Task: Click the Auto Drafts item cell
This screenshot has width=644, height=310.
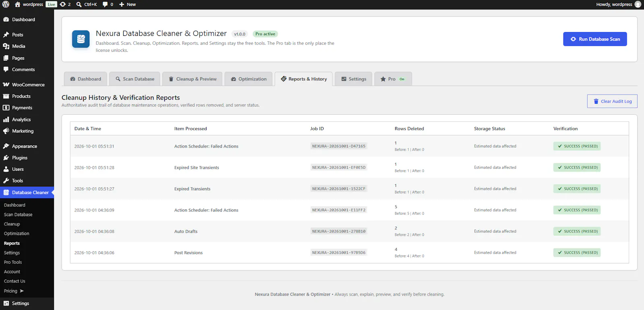Action: click(x=186, y=232)
